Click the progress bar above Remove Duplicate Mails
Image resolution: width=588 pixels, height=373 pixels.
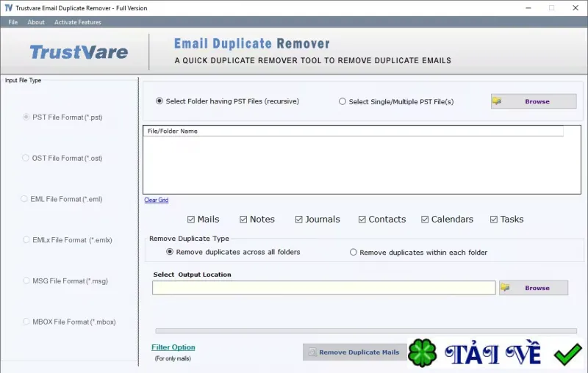[x=366, y=331]
